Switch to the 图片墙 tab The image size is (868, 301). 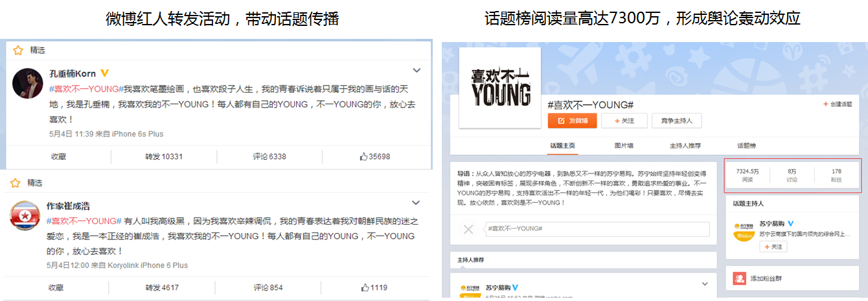click(x=623, y=146)
